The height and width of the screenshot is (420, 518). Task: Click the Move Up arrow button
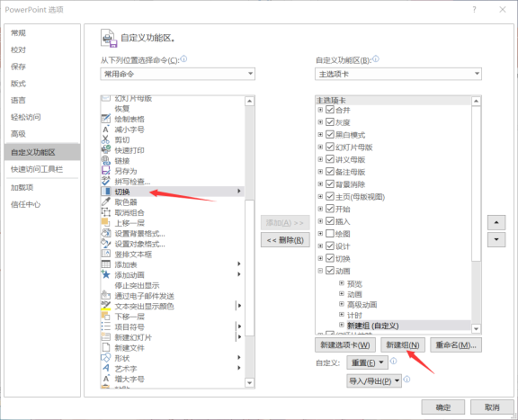[496, 223]
